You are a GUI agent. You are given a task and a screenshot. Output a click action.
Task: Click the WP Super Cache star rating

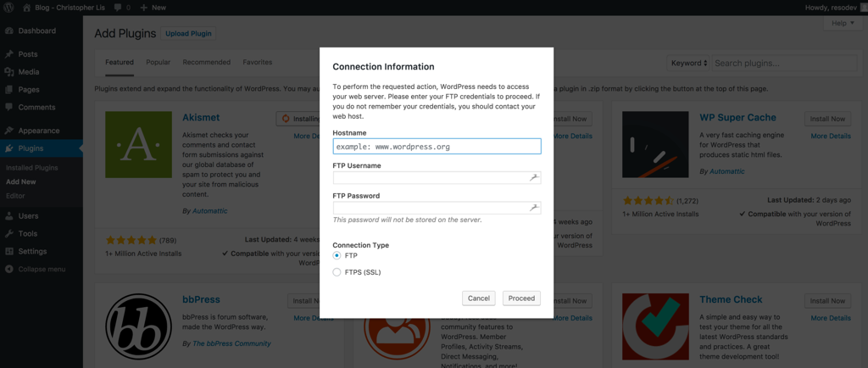[648, 200]
